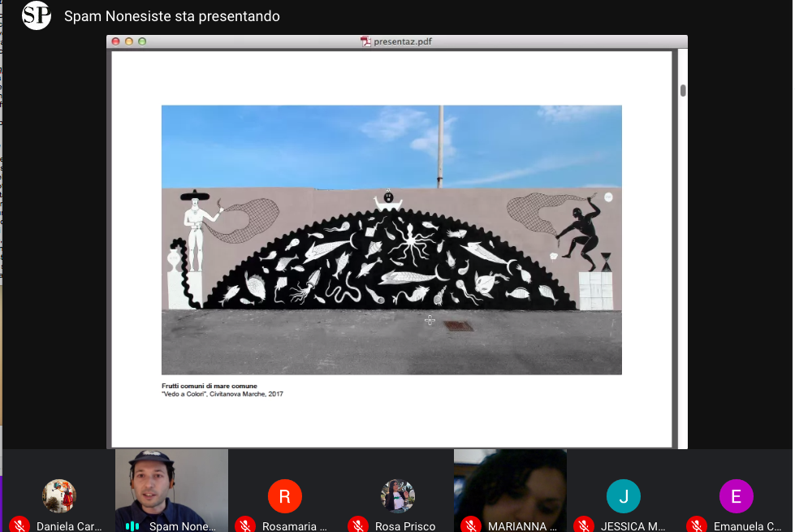The width and height of the screenshot is (795, 532).
Task: Minimize the presentaz.pdf window
Action: 129,41
